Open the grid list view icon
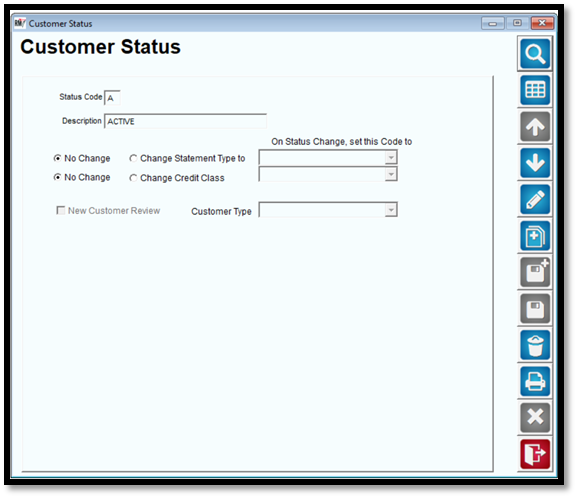Image resolution: width=577 pixels, height=498 pixels. [535, 90]
